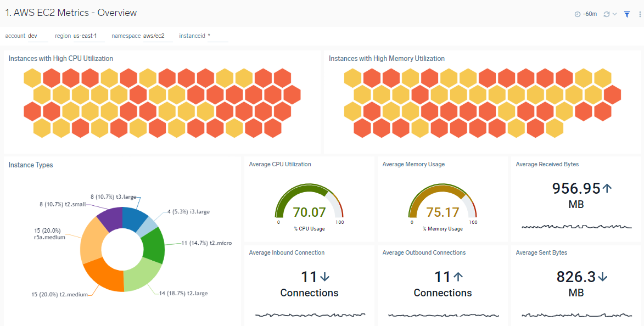The height and width of the screenshot is (326, 644).
Task: Click the % CPU Usage gauge label
Action: [309, 229]
